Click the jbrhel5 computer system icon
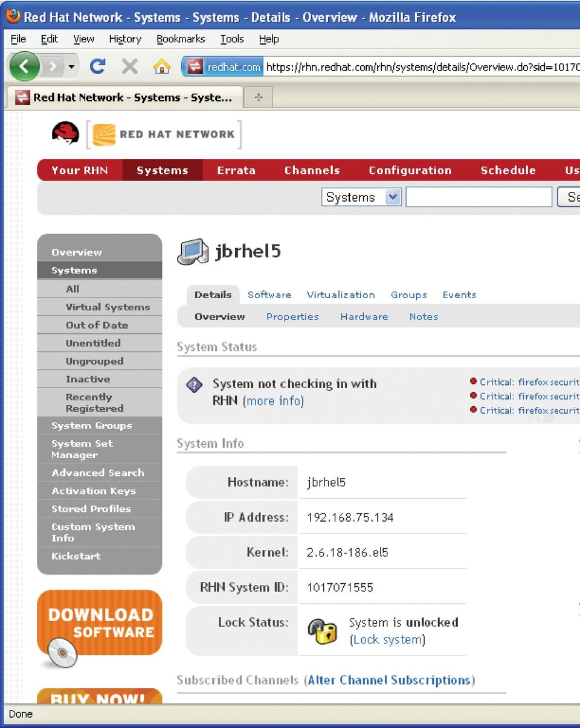Image resolution: width=580 pixels, height=728 pixels. (193, 252)
